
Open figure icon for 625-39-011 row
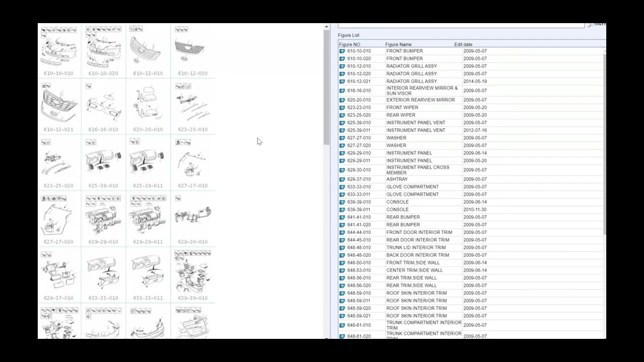[342, 130]
